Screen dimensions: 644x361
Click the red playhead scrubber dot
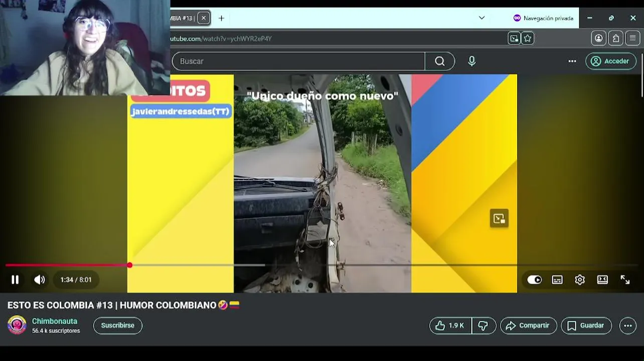coord(129,265)
